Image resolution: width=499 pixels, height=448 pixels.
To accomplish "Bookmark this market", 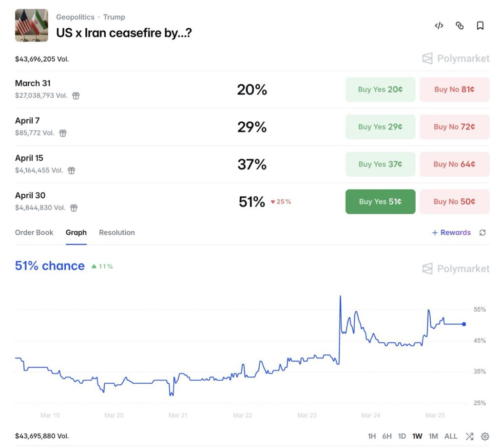I will pos(480,26).
